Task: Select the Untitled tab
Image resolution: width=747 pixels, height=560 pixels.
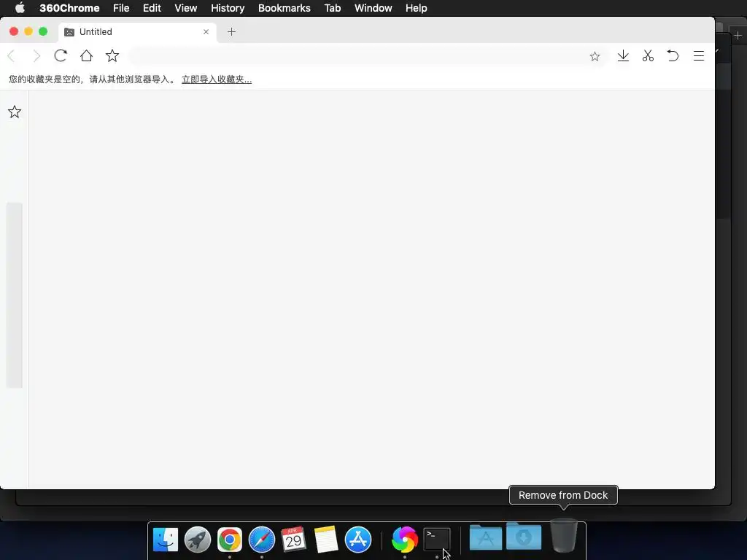Action: tap(138, 32)
